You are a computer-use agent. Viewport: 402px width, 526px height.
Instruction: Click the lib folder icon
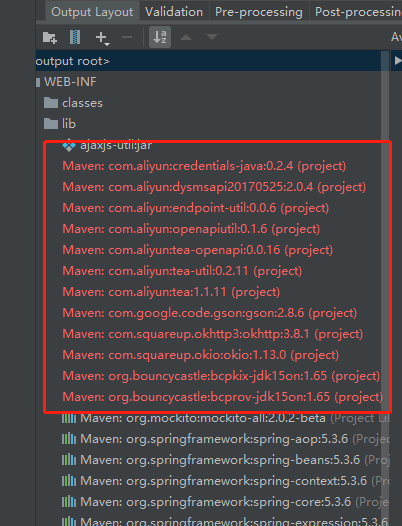51,123
